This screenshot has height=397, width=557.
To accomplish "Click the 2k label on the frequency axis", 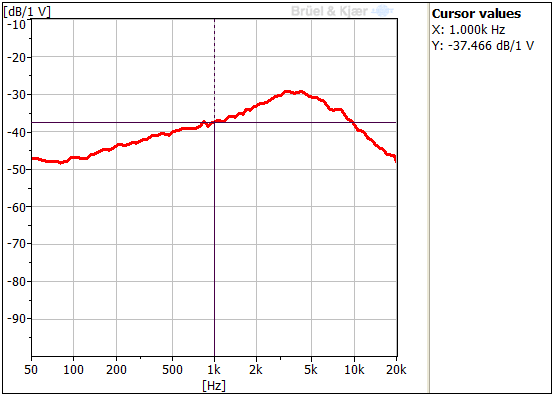I will (x=256, y=370).
